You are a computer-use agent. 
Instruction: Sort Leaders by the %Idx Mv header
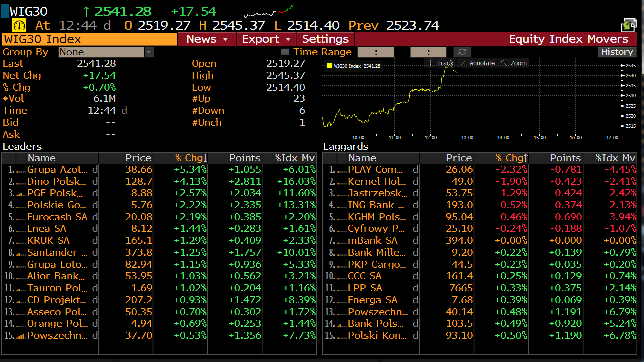point(290,158)
